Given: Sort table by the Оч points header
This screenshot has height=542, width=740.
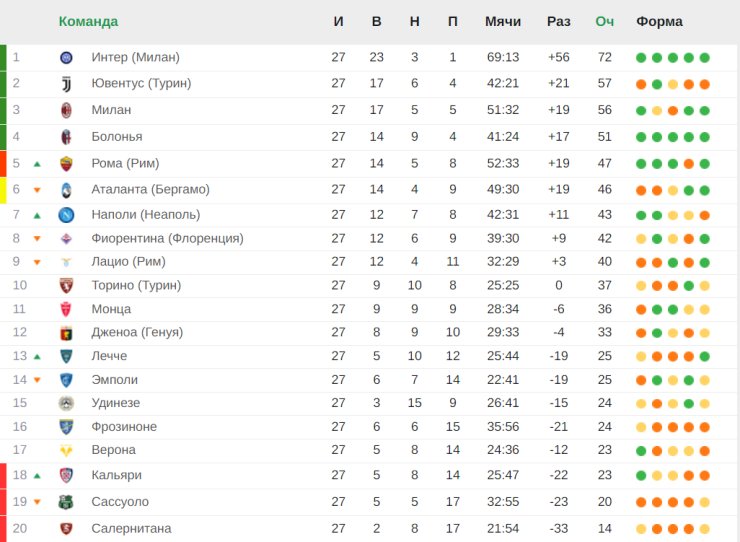Looking at the screenshot, I should (x=605, y=22).
